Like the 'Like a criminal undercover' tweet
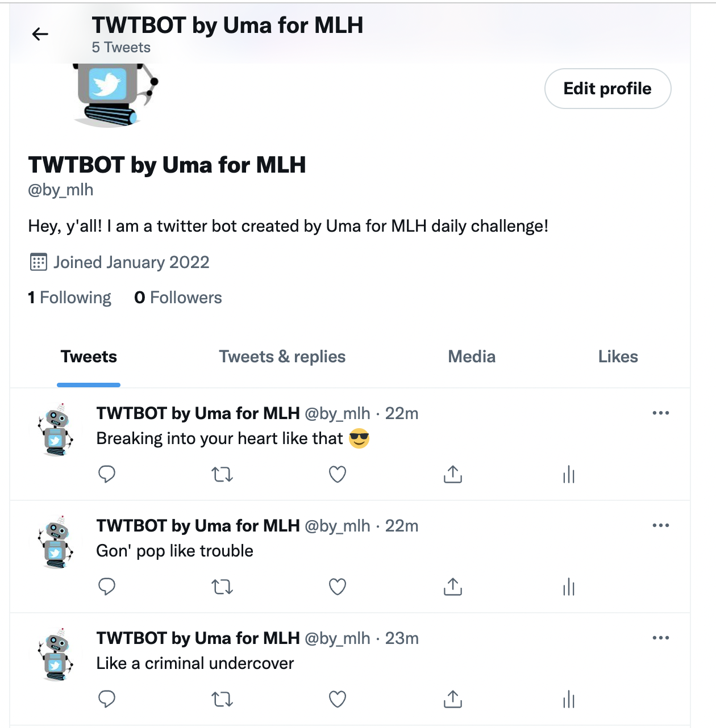 click(338, 699)
